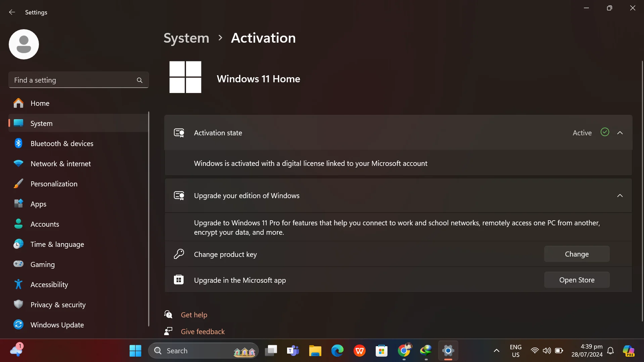Click the vertical scrollbar of the Activation page
644x362 pixels.
point(642,191)
